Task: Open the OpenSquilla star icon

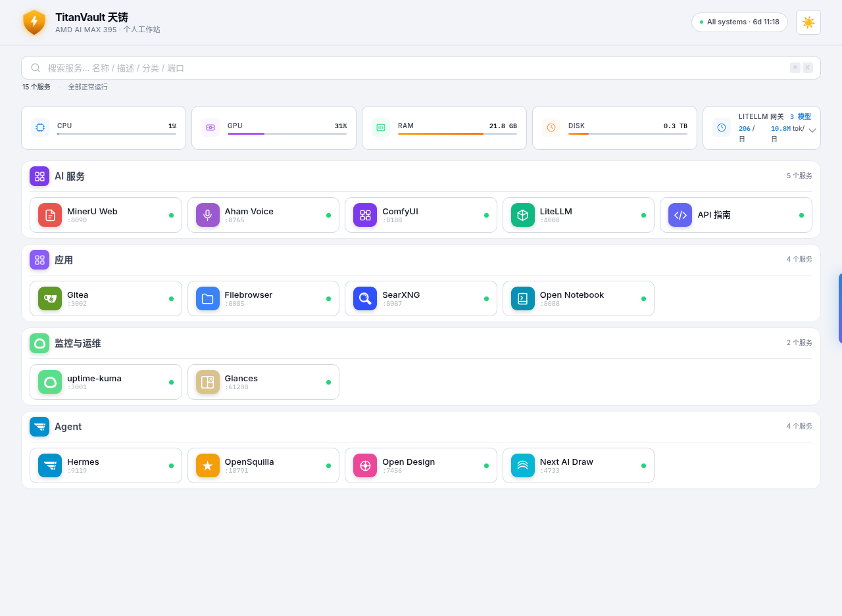Action: pyautogui.click(x=208, y=465)
